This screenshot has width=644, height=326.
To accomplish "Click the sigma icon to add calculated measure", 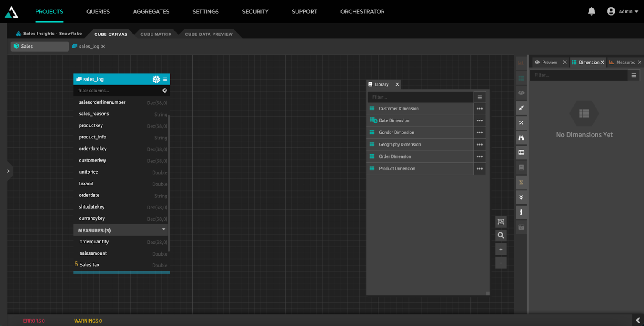I will point(521,183).
